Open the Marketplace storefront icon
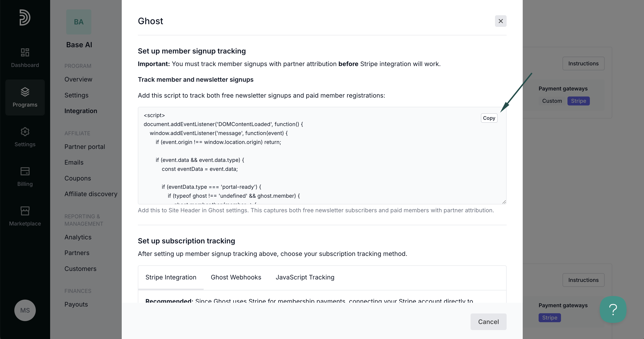Screen dimensions: 644x339 (x=25, y=211)
